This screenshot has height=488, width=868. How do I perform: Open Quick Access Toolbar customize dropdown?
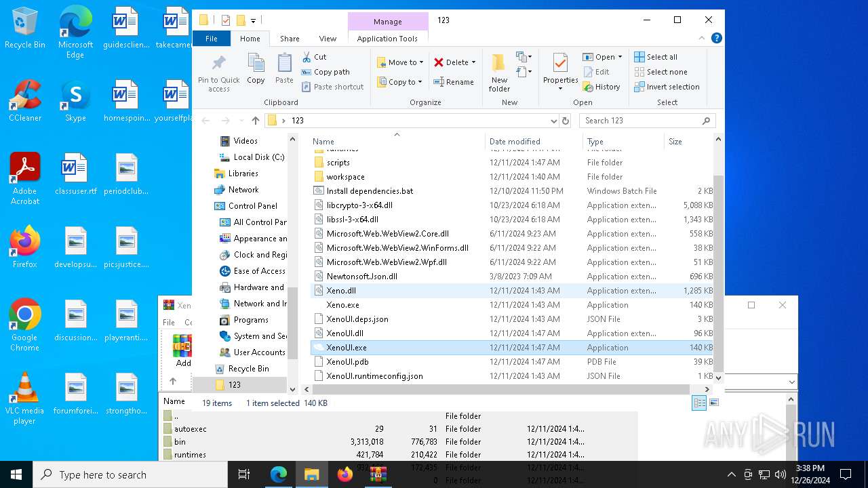coord(253,20)
